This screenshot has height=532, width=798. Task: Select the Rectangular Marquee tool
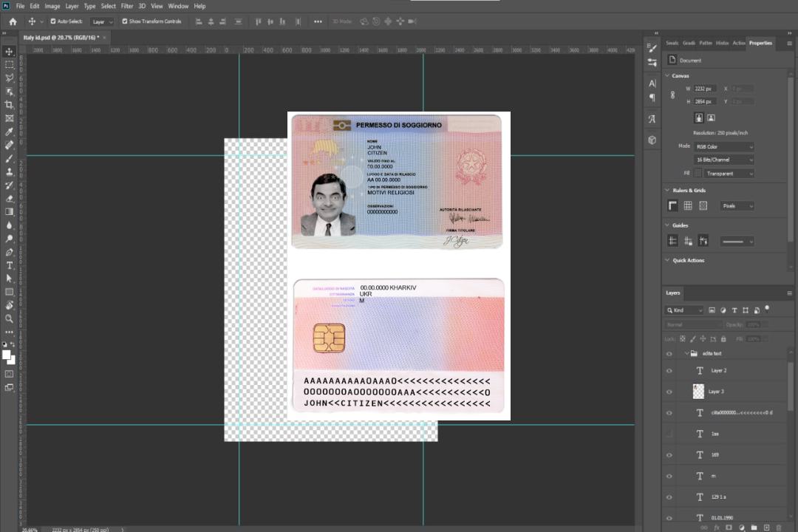click(x=9, y=65)
